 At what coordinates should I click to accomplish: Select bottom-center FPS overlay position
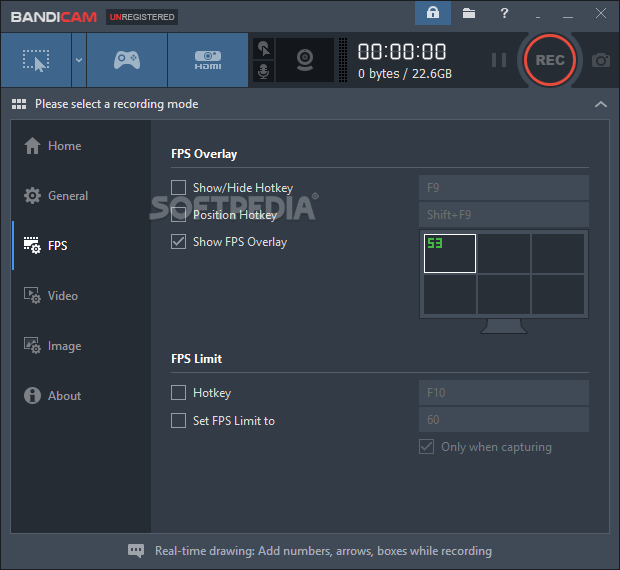(x=504, y=294)
